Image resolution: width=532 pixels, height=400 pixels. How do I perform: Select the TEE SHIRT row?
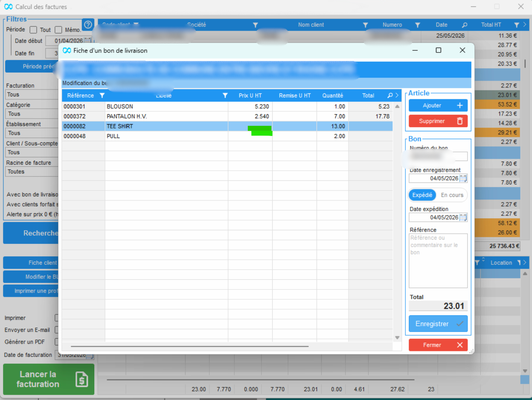[227, 126]
